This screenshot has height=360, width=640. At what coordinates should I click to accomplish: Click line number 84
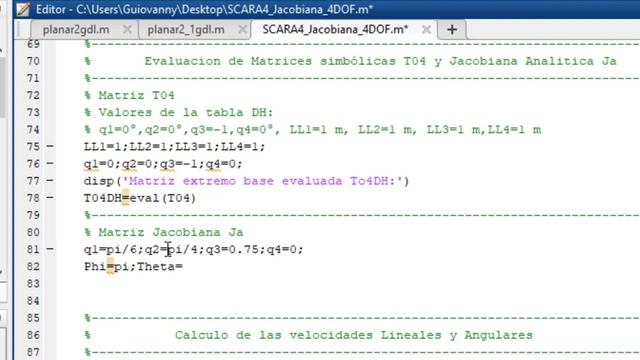(x=33, y=301)
